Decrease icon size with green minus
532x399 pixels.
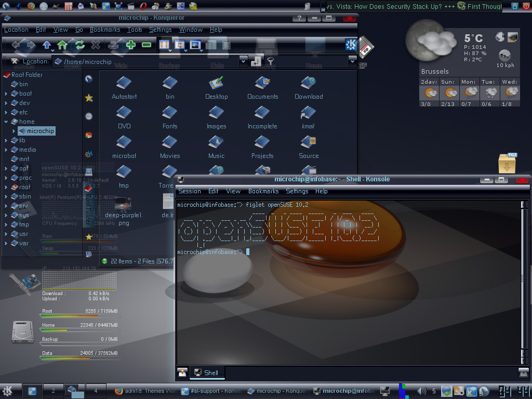(x=147, y=45)
